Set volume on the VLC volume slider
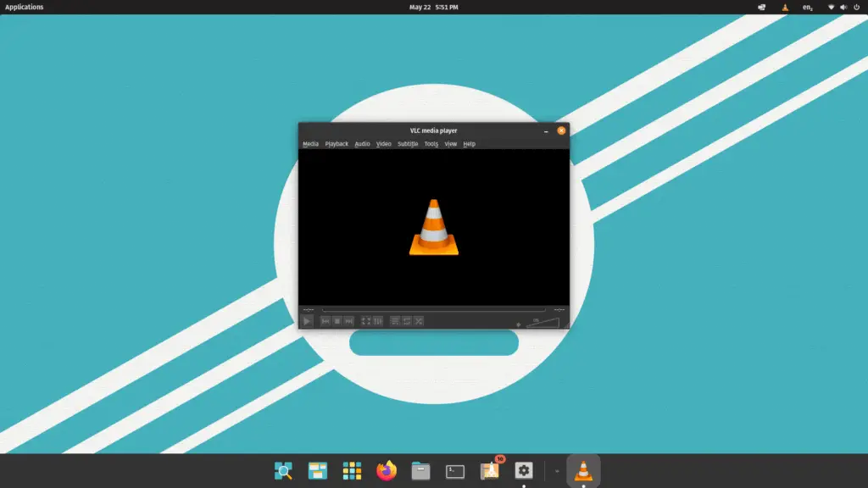The image size is (868, 488). tap(542, 323)
